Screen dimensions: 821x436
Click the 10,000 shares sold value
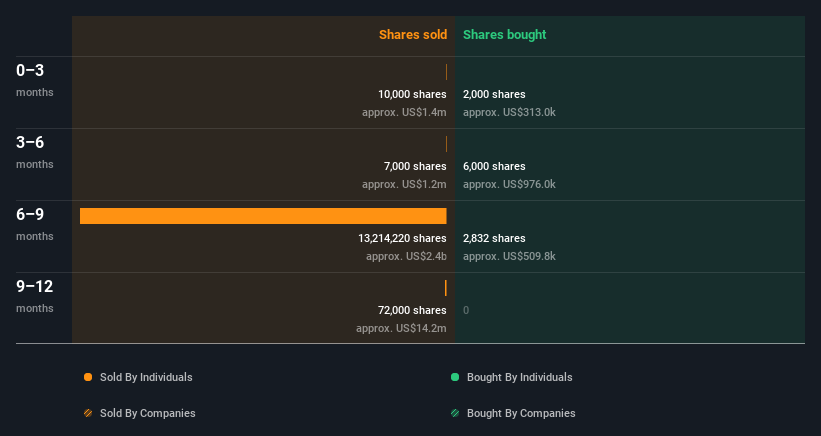[412, 94]
